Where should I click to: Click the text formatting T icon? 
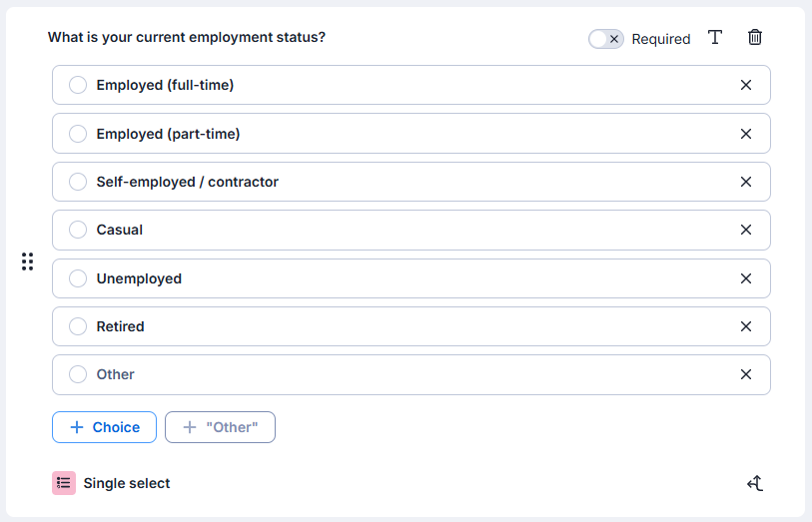pyautogui.click(x=715, y=38)
